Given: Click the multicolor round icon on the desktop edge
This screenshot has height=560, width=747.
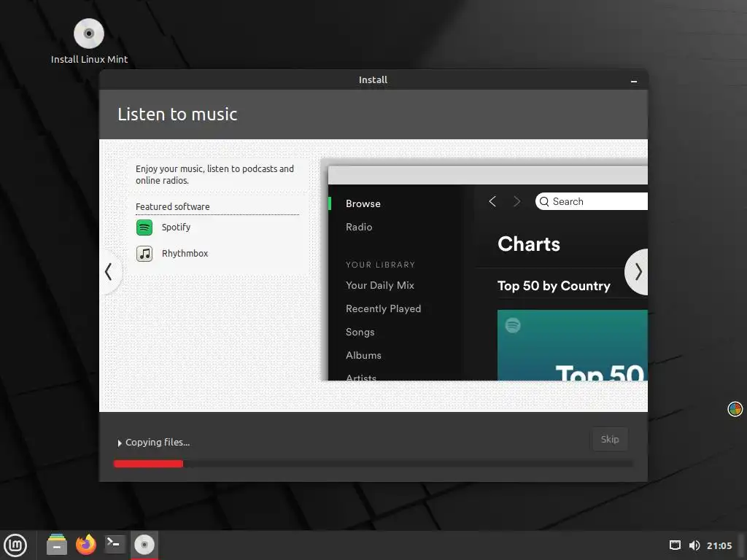Looking at the screenshot, I should click(x=735, y=408).
